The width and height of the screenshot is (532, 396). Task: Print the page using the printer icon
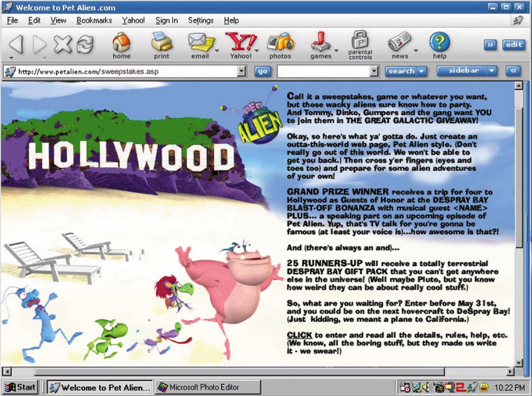162,42
